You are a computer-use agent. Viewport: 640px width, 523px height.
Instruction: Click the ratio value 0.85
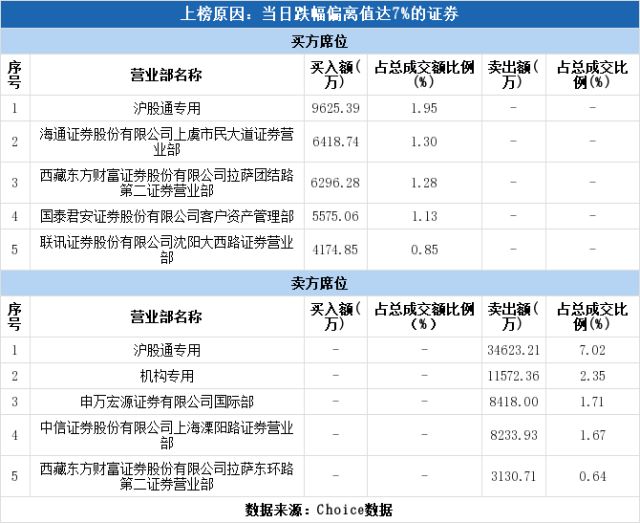[424, 249]
